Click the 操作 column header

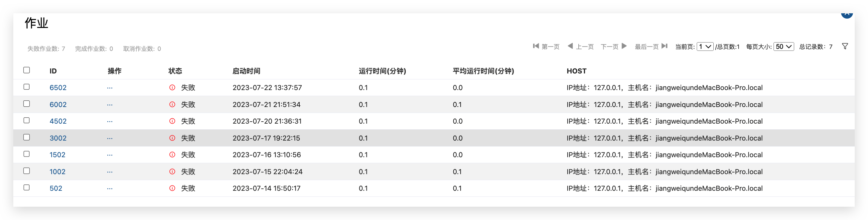click(x=114, y=71)
